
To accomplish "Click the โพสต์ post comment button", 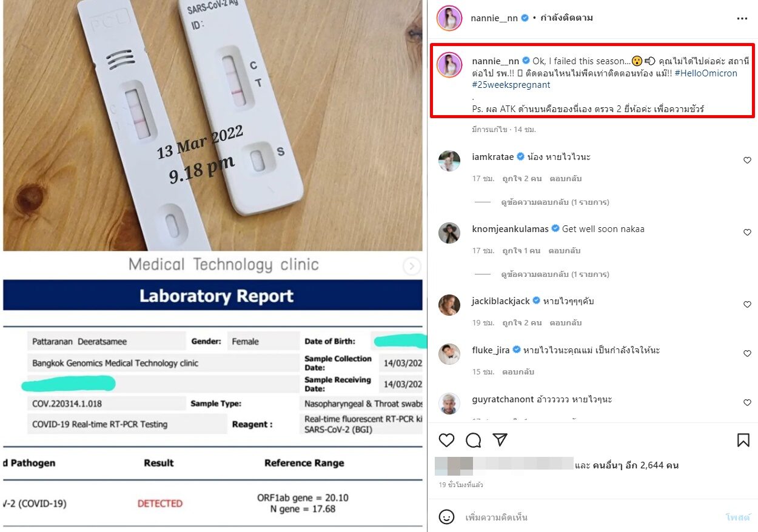I will click(x=737, y=517).
